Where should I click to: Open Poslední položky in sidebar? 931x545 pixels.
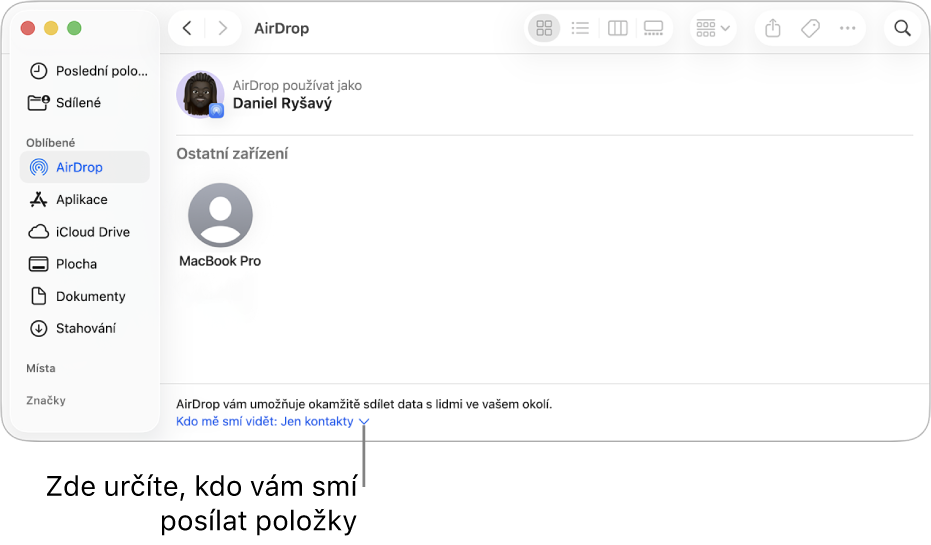[88, 71]
